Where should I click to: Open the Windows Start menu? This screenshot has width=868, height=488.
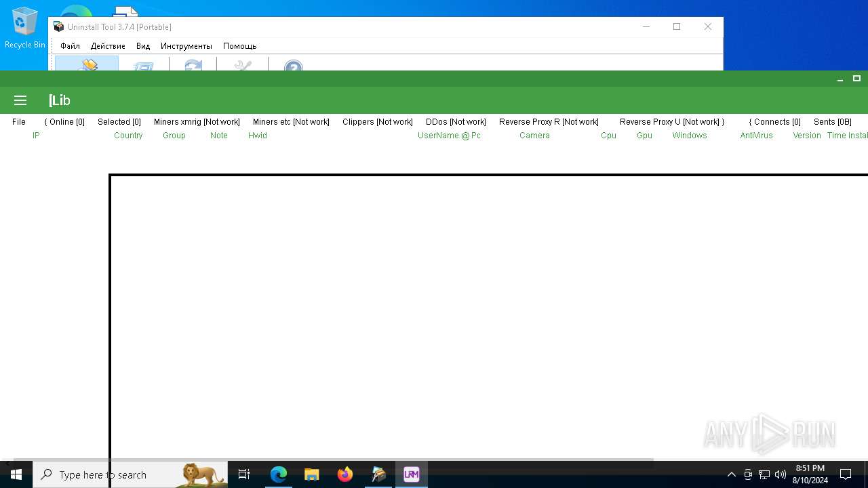pyautogui.click(x=16, y=474)
